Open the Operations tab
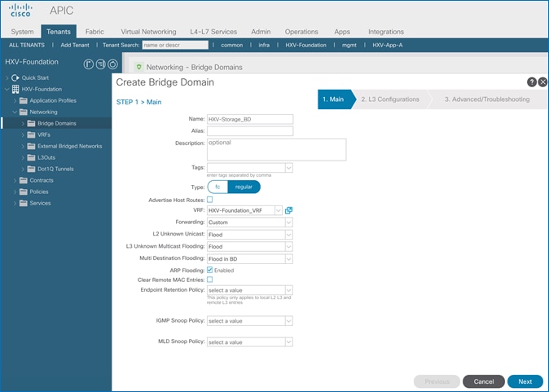The width and height of the screenshot is (549, 392). tap(301, 32)
